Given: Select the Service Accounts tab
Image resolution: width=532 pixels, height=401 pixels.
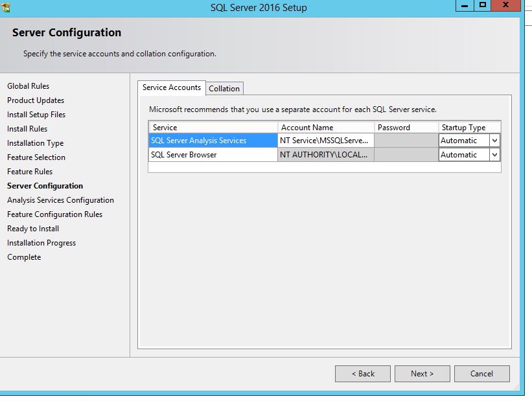Looking at the screenshot, I should (x=171, y=87).
